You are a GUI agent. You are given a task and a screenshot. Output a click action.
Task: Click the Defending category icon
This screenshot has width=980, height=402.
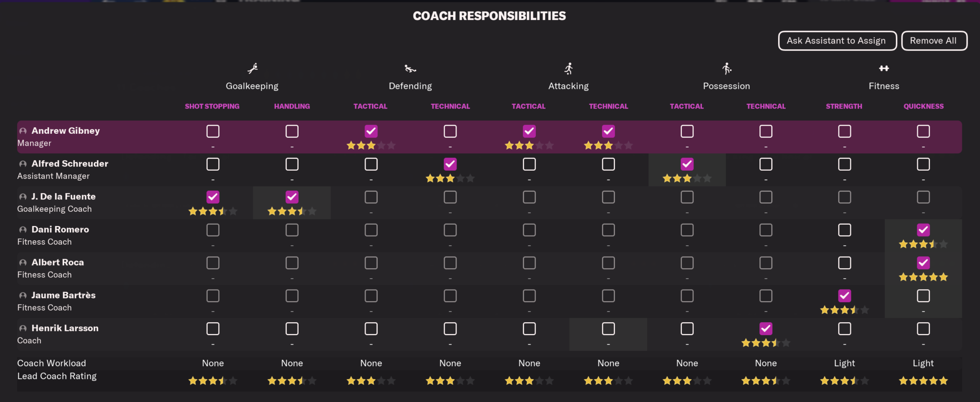(x=410, y=68)
